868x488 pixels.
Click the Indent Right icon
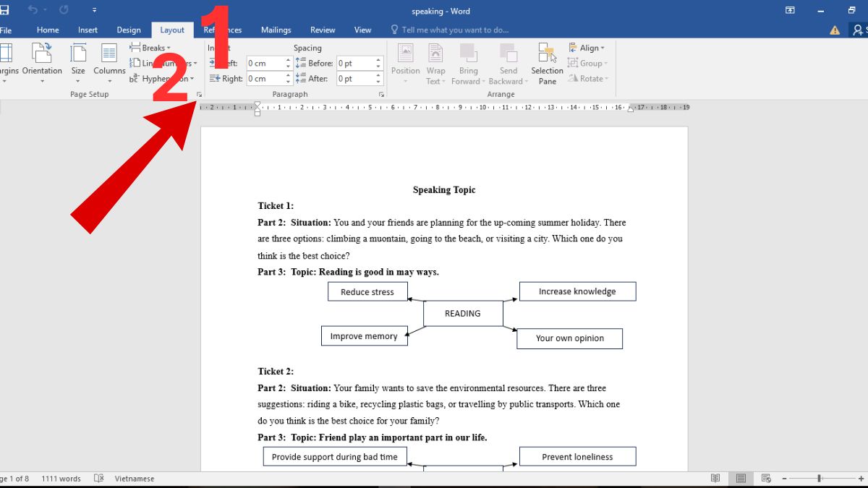tap(215, 79)
